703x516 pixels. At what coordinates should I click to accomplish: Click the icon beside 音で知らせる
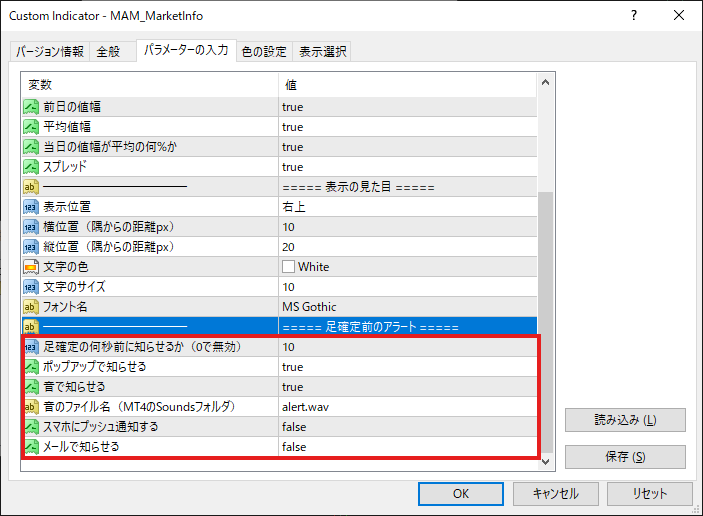(x=31, y=386)
